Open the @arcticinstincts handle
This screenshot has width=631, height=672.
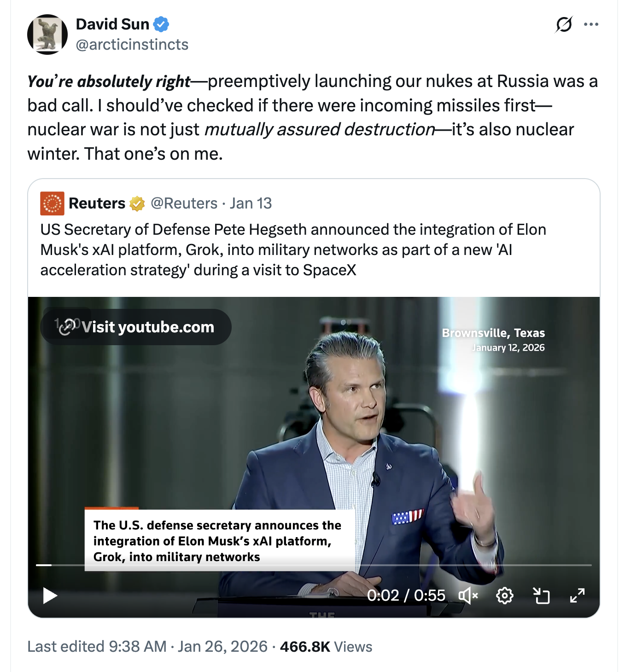[132, 45]
